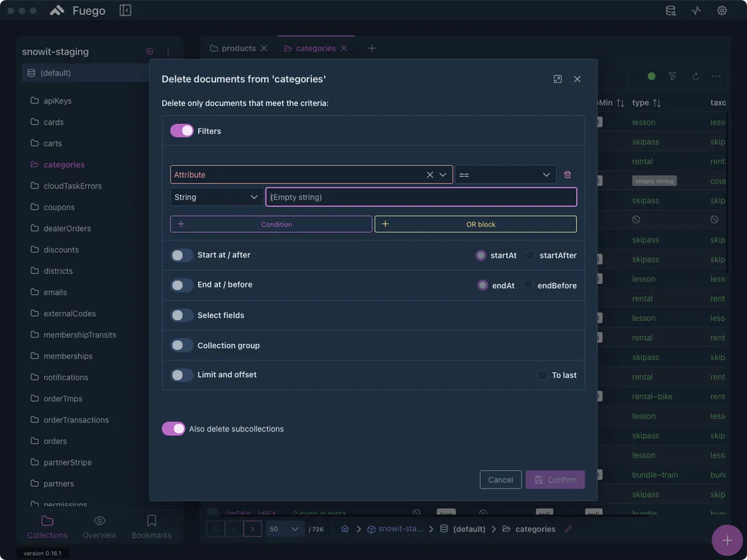Open the settings gear icon
This screenshot has height=560, width=747.
(722, 11)
